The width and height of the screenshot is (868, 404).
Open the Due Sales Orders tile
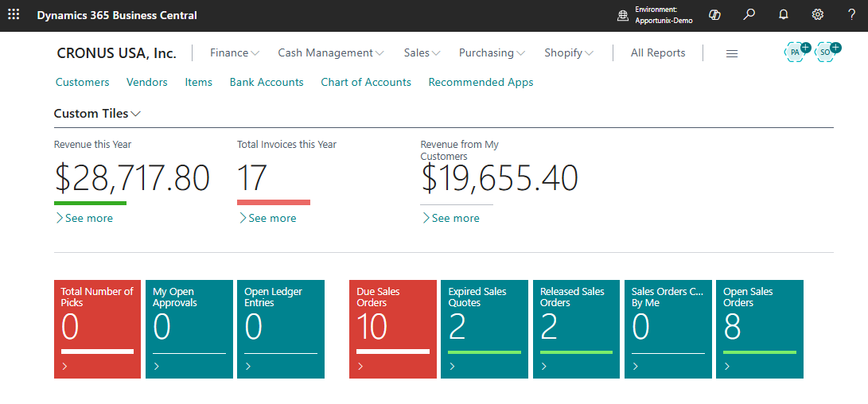pyautogui.click(x=393, y=328)
